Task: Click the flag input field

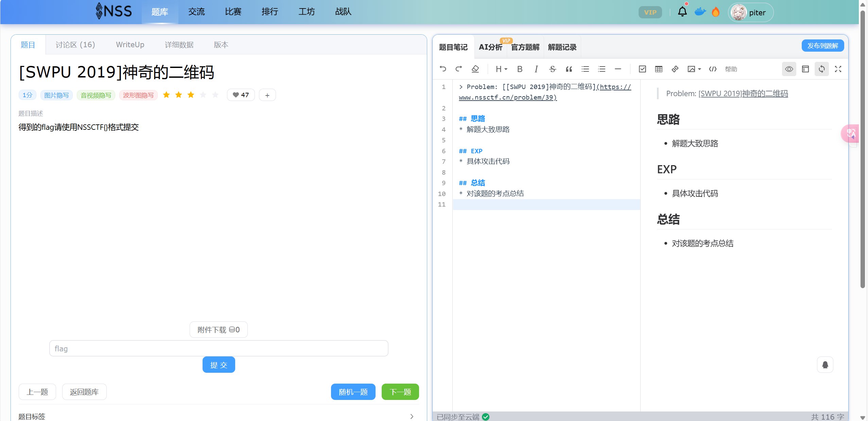Action: pyautogui.click(x=219, y=348)
